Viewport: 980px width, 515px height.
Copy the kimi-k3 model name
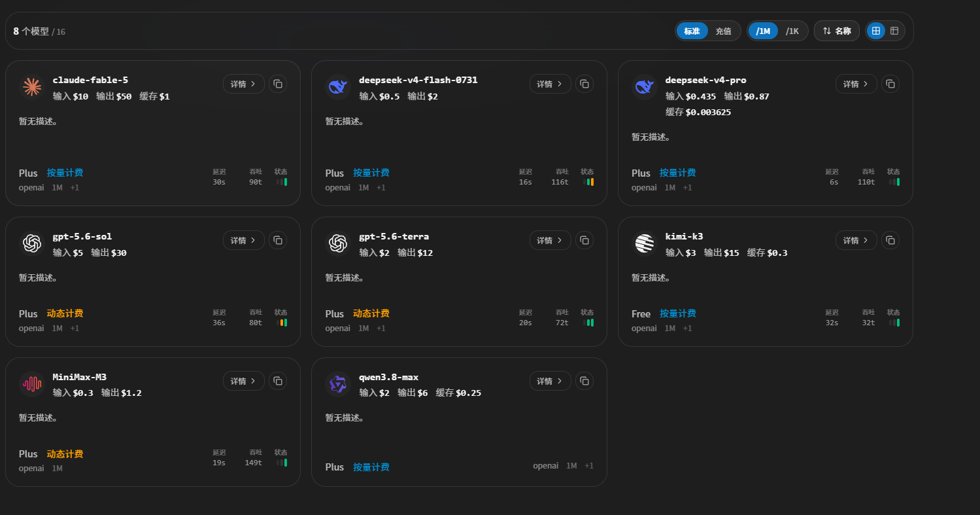coord(890,240)
